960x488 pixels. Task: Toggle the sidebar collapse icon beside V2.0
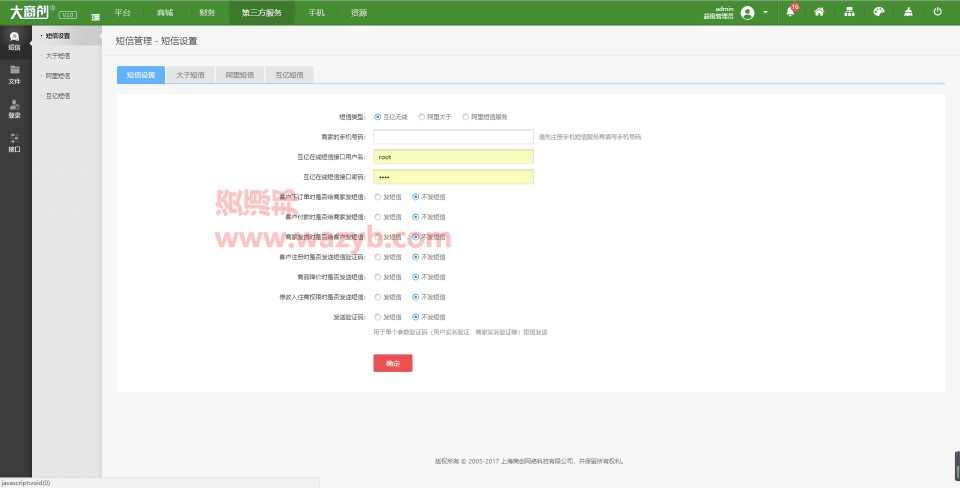click(96, 17)
